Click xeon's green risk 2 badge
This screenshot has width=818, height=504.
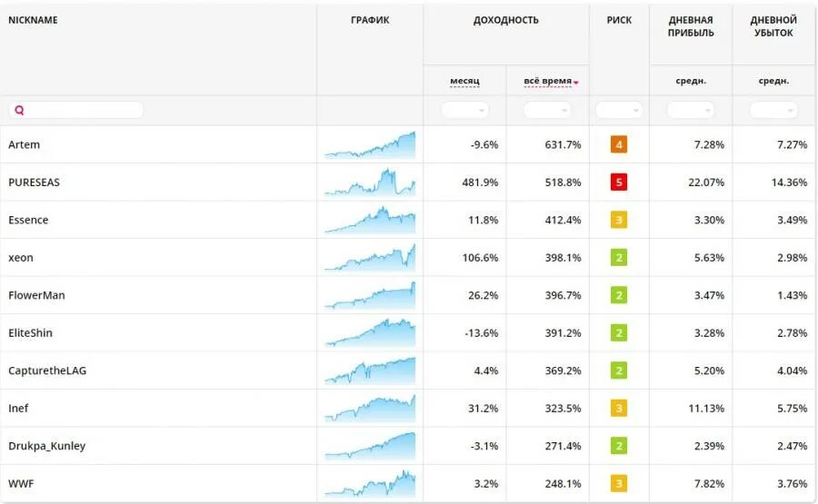[619, 258]
